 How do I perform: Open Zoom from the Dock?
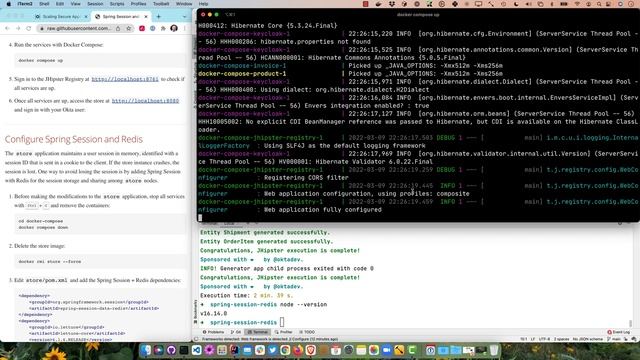pyautogui.click(x=387, y=350)
